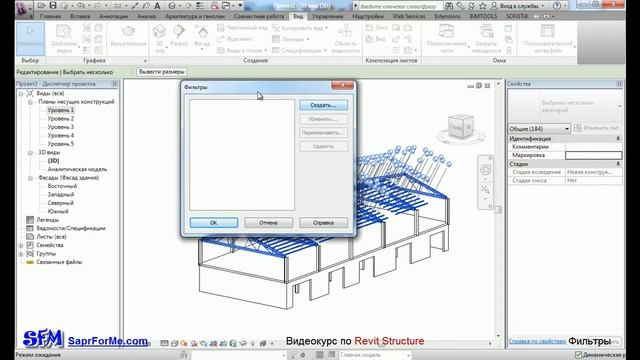Open the Главная (Home) ribbon tab
Screen dimensions: 640x360
[50, 16]
